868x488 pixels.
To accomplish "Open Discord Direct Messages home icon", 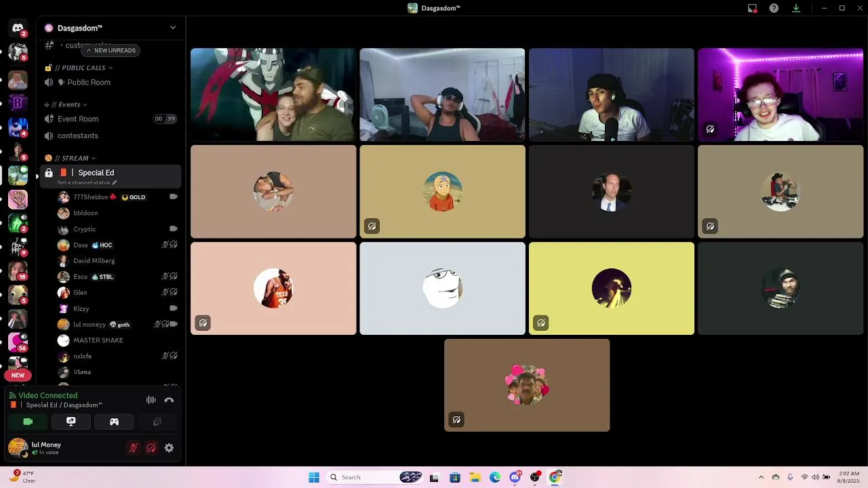I will pyautogui.click(x=18, y=28).
